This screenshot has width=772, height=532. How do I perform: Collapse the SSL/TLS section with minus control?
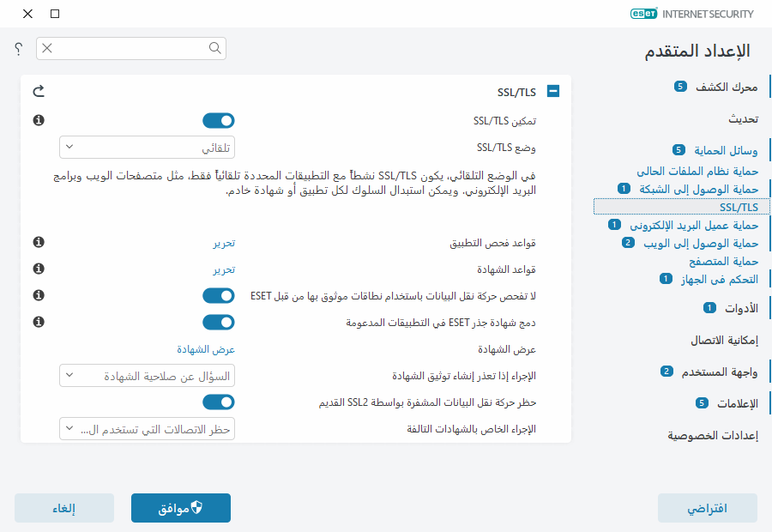pos(552,91)
